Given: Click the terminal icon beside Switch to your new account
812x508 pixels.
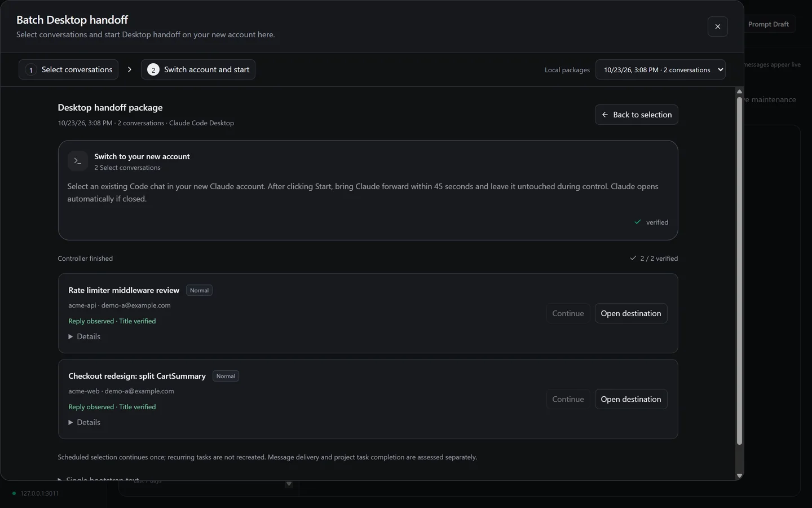Looking at the screenshot, I should [x=78, y=161].
